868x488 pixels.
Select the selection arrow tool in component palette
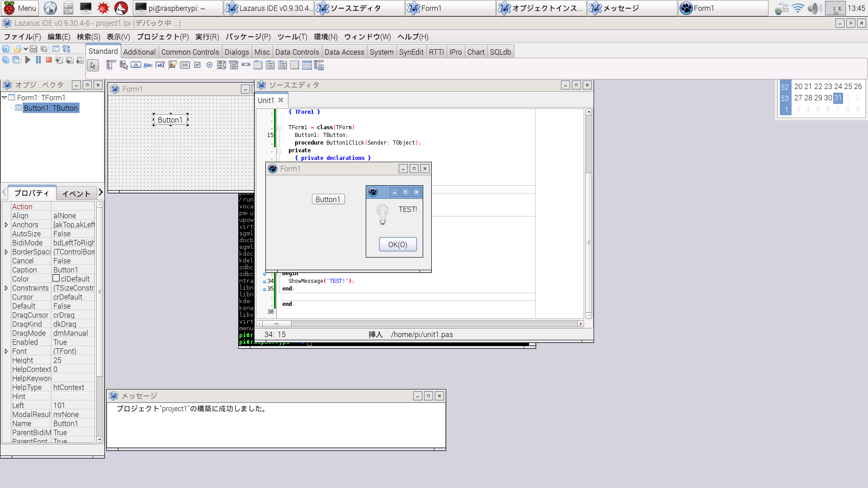pyautogui.click(x=93, y=66)
